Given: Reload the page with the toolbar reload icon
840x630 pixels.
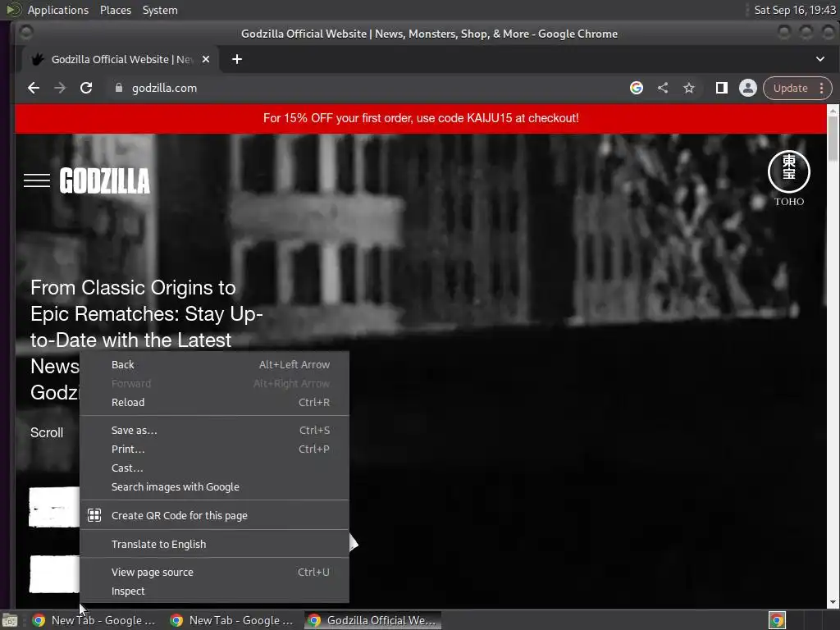Looking at the screenshot, I should (86, 88).
